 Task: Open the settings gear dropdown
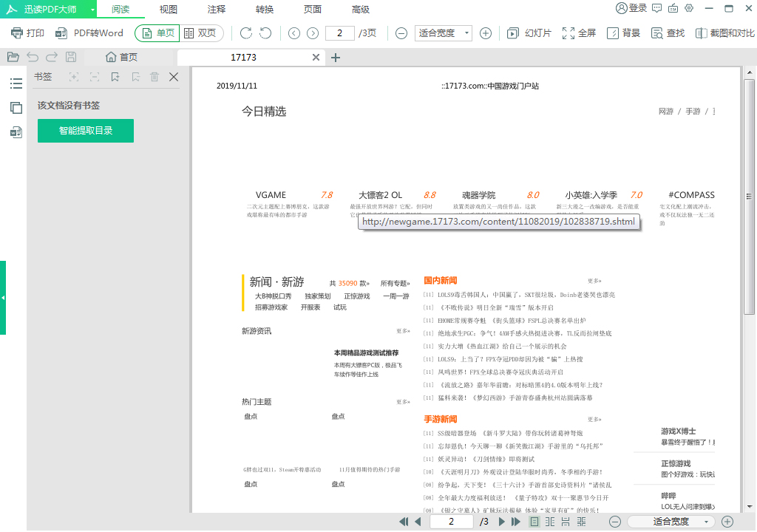688,9
